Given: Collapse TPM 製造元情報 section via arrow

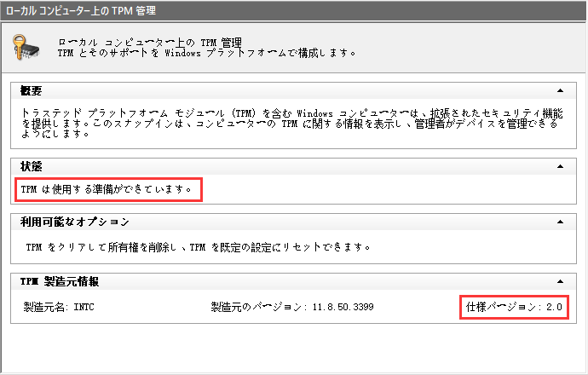Looking at the screenshot, I should pyautogui.click(x=559, y=280).
